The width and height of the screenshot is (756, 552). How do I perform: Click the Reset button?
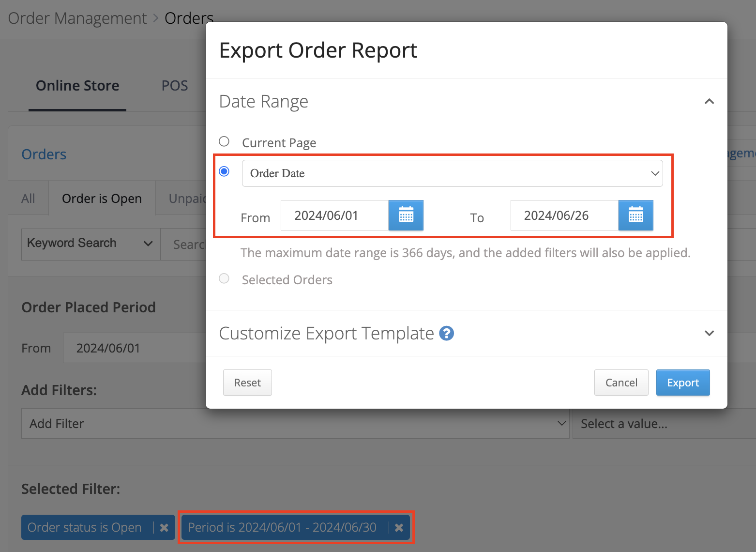coord(247,383)
